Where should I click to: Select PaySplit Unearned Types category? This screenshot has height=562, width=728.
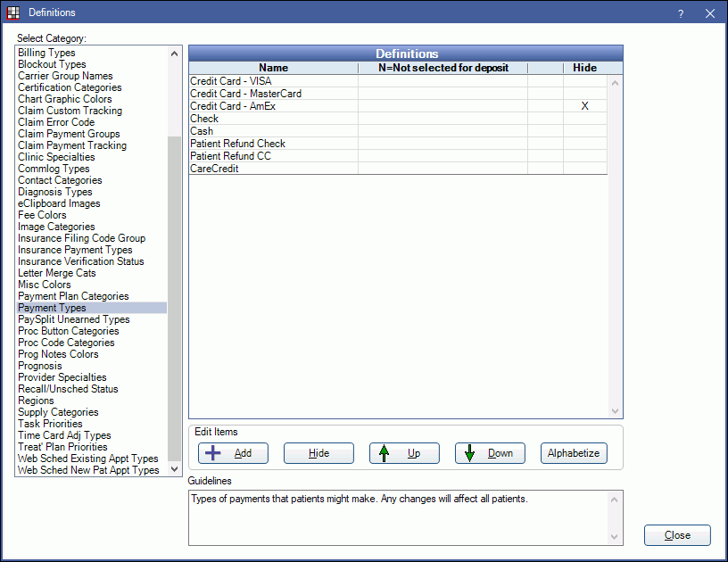click(x=92, y=319)
